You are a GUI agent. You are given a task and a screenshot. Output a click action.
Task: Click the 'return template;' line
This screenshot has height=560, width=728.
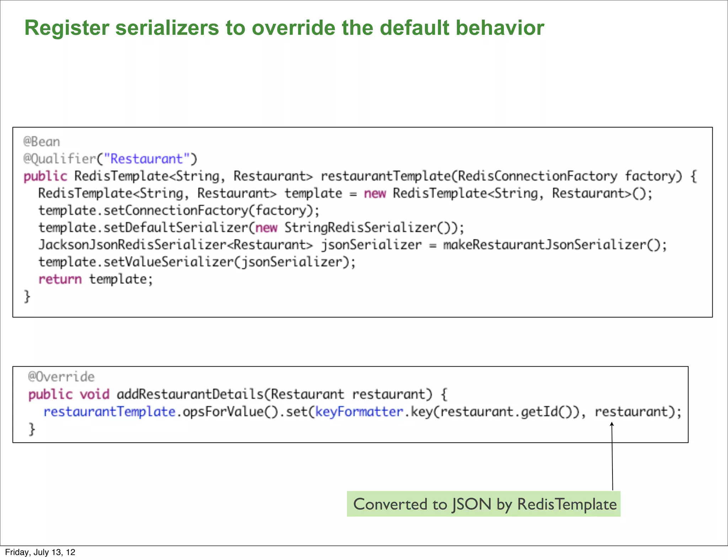96,279
